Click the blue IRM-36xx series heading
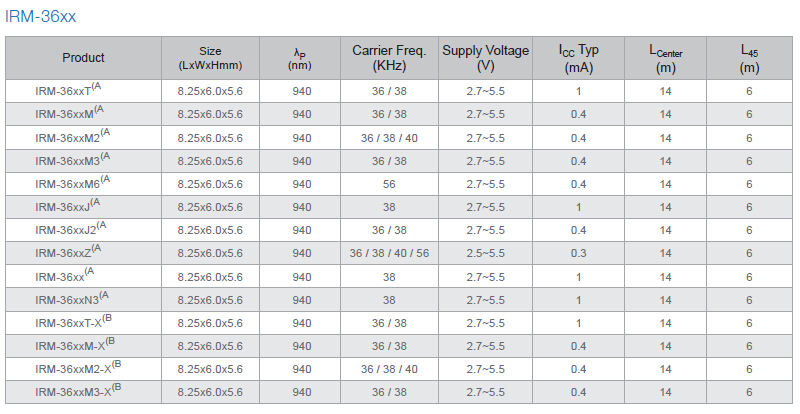The height and width of the screenshot is (414, 800). pos(40,16)
